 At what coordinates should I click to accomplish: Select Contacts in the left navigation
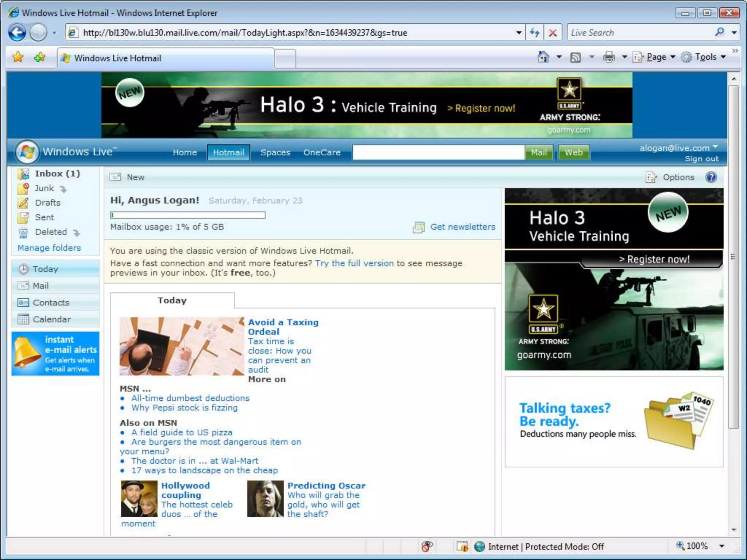point(55,303)
